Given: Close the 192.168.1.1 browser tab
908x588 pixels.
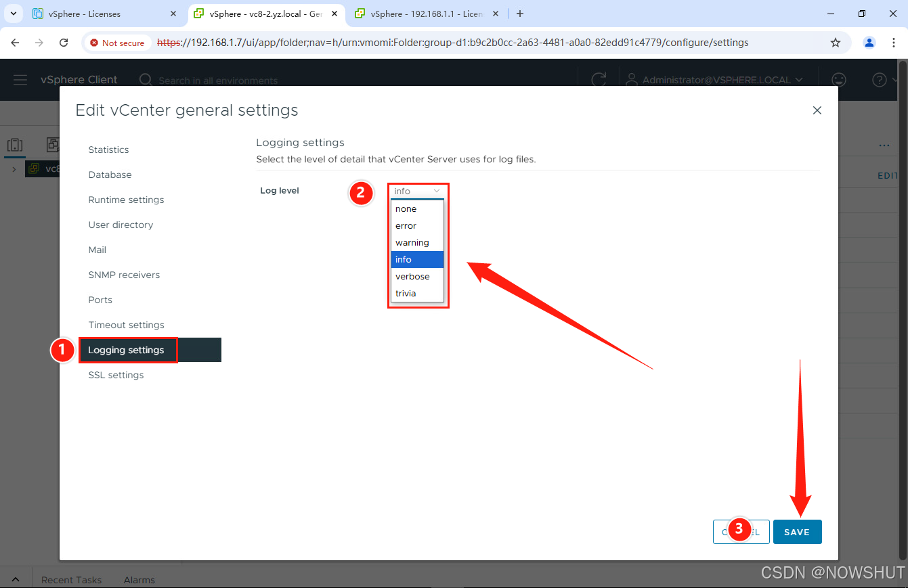Looking at the screenshot, I should point(496,14).
